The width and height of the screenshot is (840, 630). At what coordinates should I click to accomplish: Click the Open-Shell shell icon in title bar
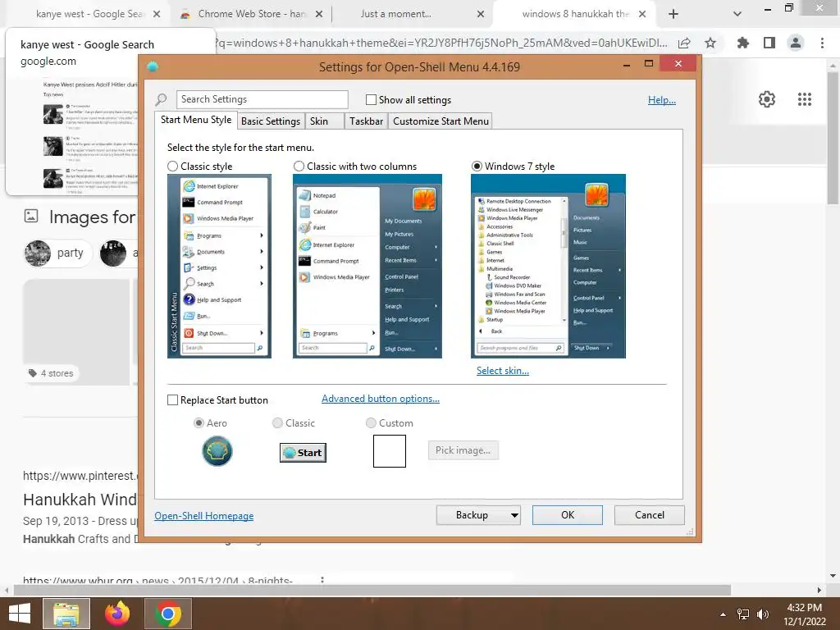click(x=153, y=66)
